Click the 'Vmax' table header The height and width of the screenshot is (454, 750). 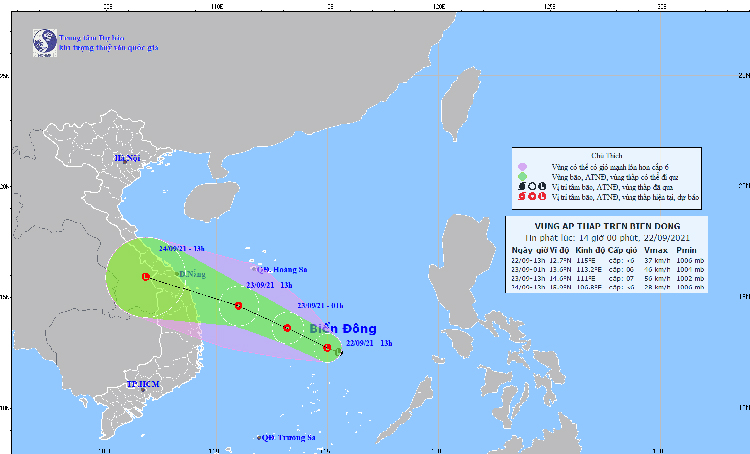click(656, 250)
